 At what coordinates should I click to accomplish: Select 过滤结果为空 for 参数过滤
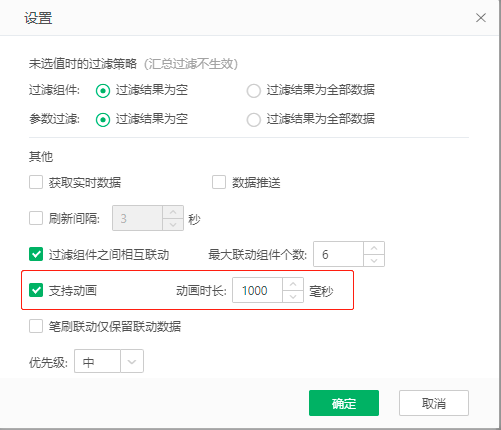[103, 120]
